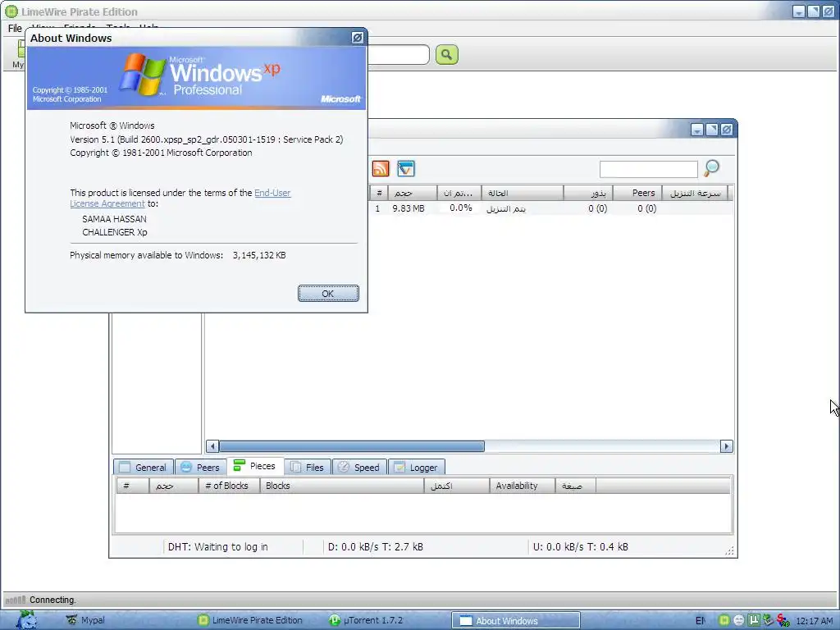Screen dimensions: 840x630
Task: Switch to the Peers tab
Action: pos(200,467)
